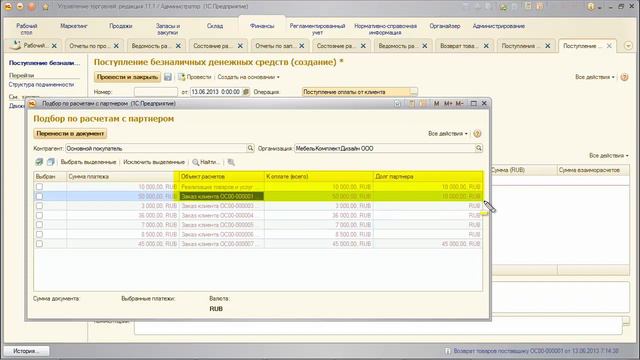
Task: Open the Структура подчиненности link
Action: point(41,84)
